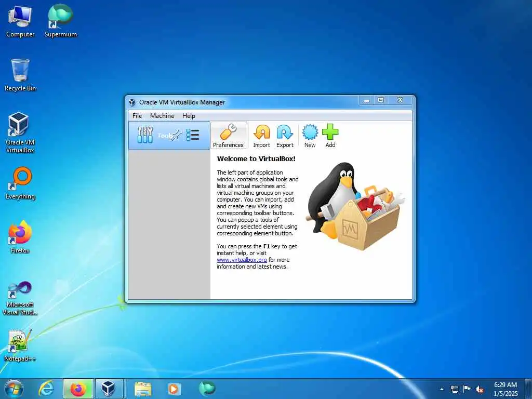Maximize the VirtualBox Manager window

tap(381, 100)
